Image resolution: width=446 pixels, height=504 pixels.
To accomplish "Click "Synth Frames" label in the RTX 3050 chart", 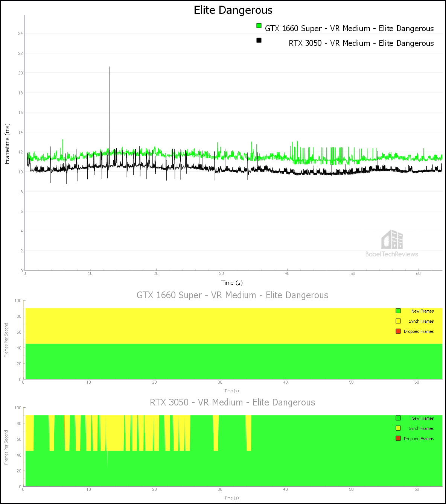I will pos(421,428).
